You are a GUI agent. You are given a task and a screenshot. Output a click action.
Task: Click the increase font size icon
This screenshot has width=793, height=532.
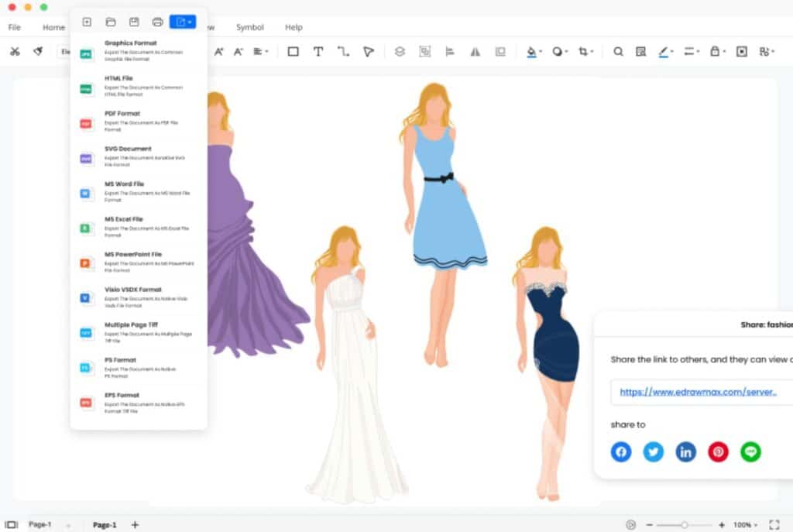pos(218,51)
